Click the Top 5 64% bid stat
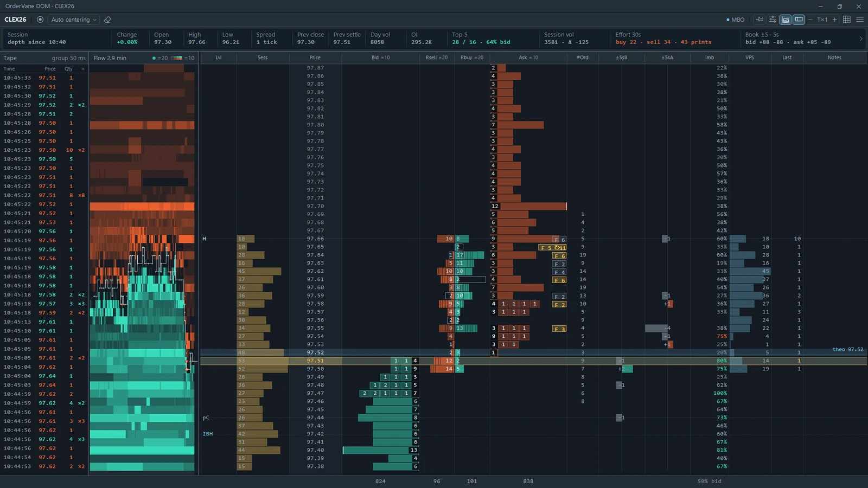This screenshot has width=868, height=488. pos(481,38)
